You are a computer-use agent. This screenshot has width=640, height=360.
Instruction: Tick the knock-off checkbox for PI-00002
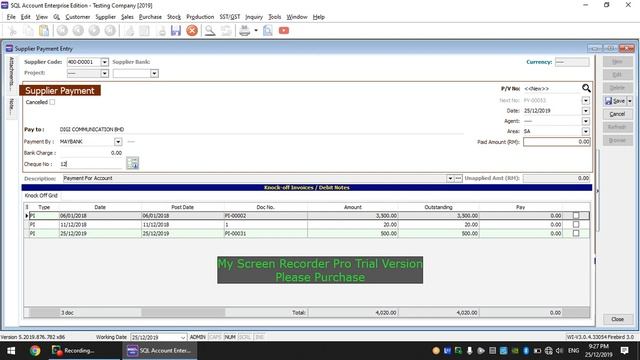pos(576,215)
